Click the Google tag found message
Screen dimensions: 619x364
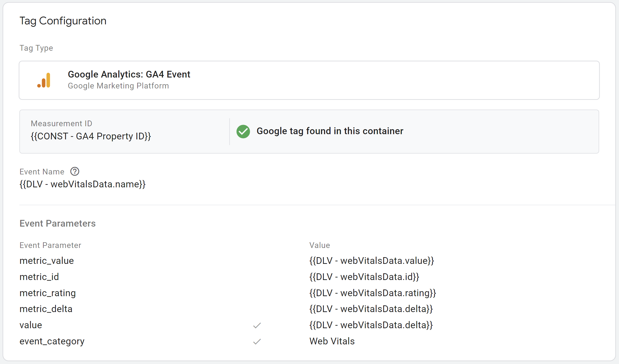click(330, 131)
